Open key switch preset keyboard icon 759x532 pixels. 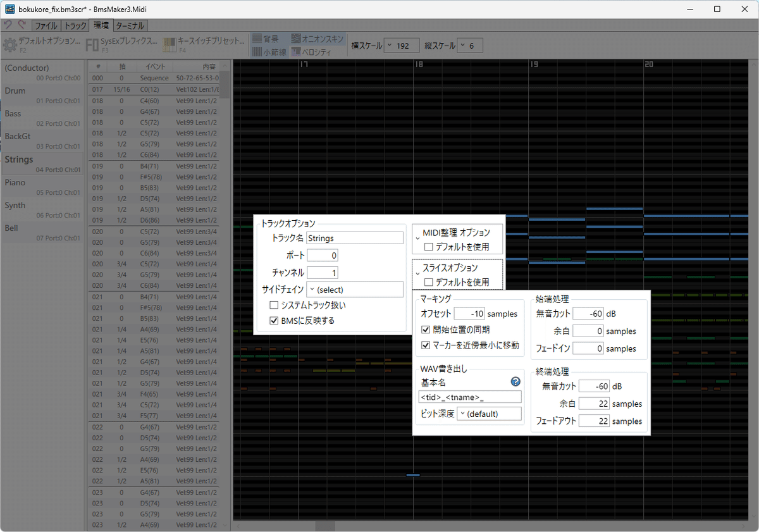[x=170, y=45]
